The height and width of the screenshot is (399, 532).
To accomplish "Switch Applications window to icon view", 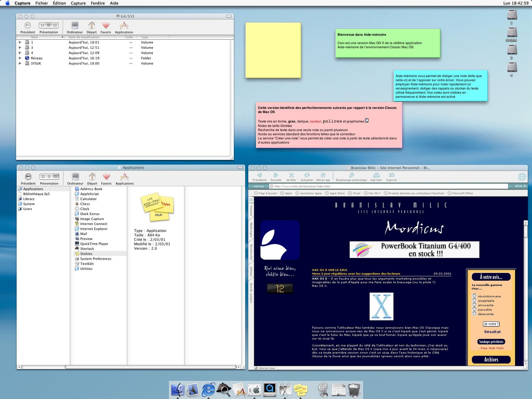I will tap(43, 177).
